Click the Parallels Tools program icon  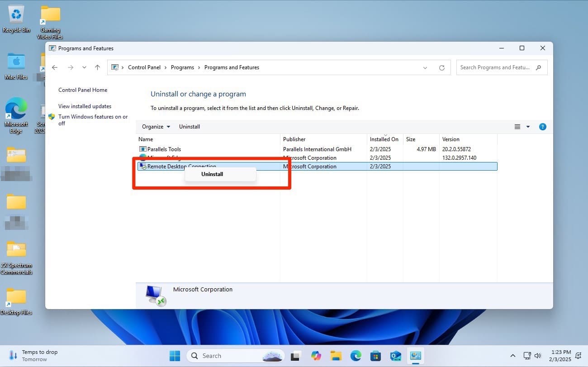[x=142, y=149]
